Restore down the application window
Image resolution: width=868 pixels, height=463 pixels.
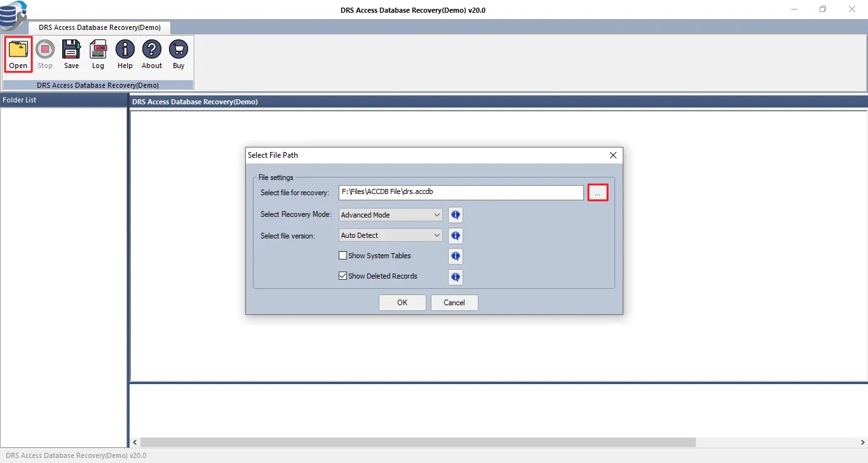coord(823,9)
